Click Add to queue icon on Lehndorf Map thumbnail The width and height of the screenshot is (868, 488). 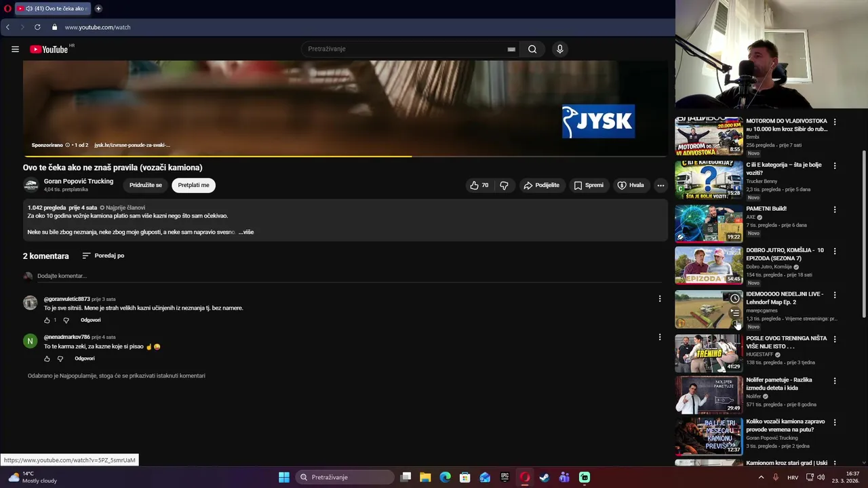735,313
